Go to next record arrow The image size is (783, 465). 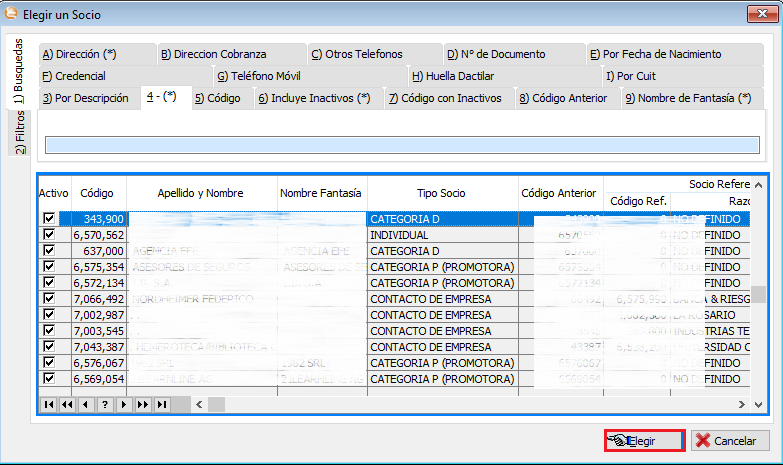[x=123, y=404]
